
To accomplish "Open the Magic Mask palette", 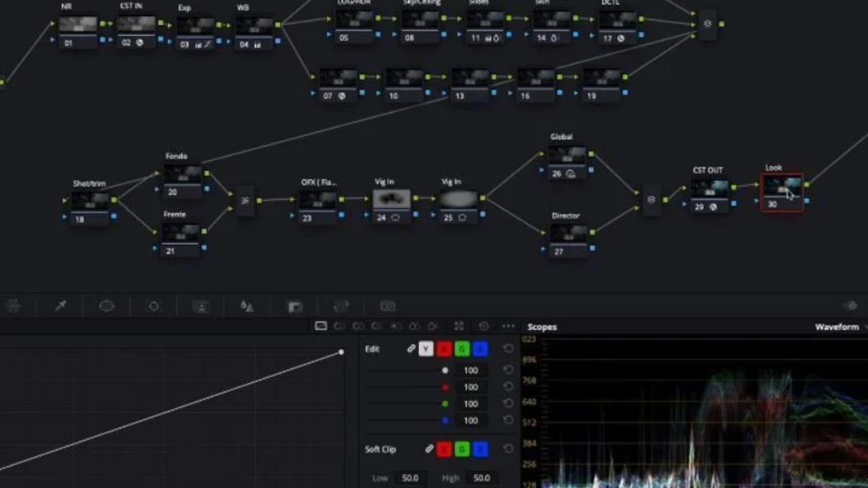I will 201,306.
